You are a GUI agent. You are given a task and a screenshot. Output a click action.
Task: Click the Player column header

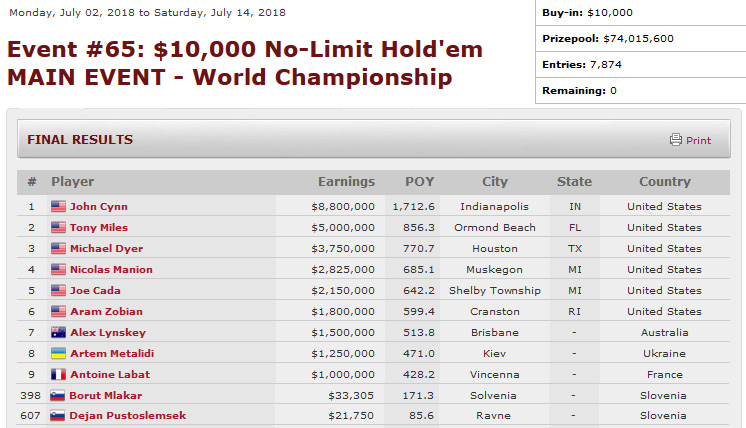coord(73,182)
